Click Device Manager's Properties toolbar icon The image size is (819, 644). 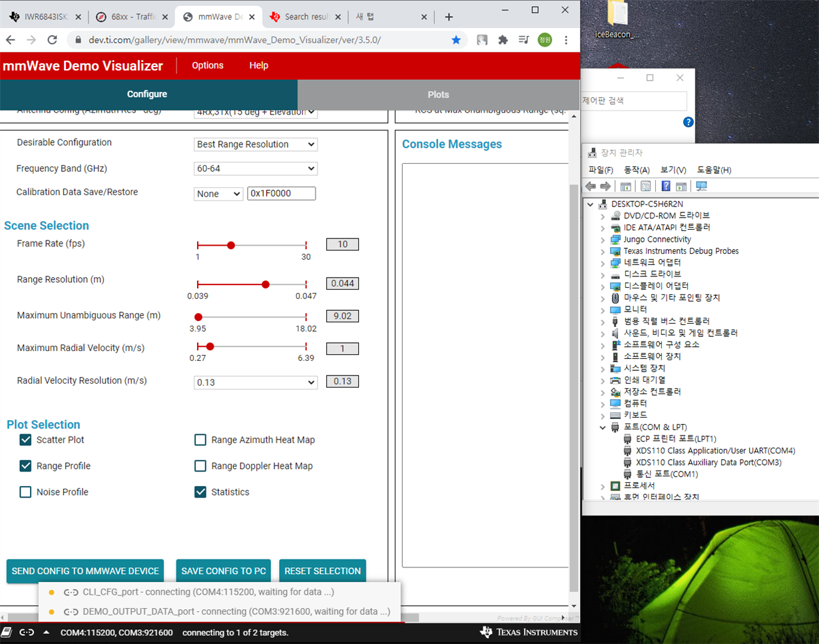point(645,186)
